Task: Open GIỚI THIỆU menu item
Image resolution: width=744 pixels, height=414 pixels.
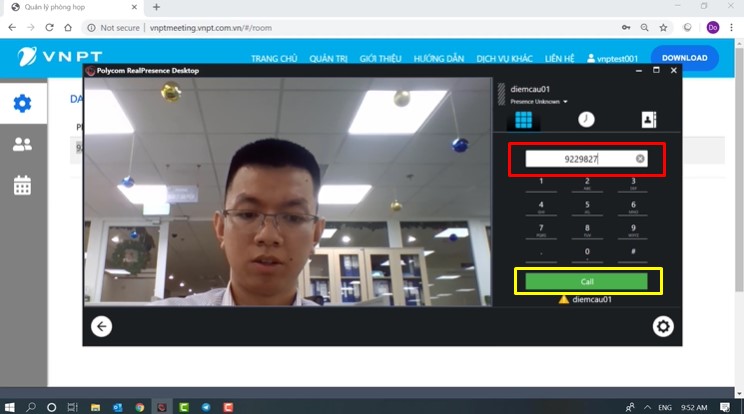Action: [x=381, y=59]
